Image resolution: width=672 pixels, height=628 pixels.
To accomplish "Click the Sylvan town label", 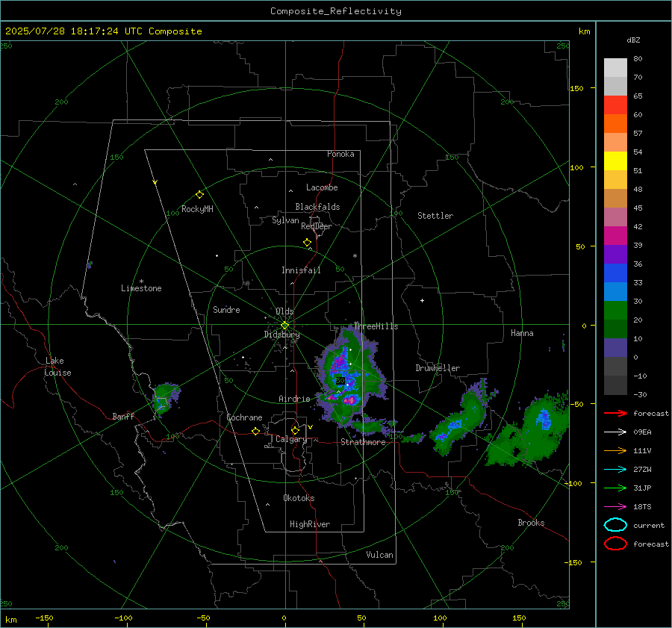I will point(285,220).
